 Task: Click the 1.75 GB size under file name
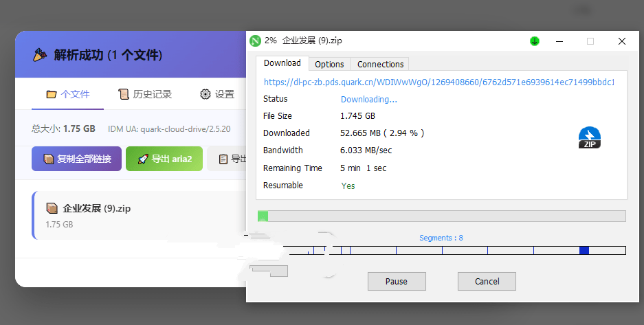[59, 225]
